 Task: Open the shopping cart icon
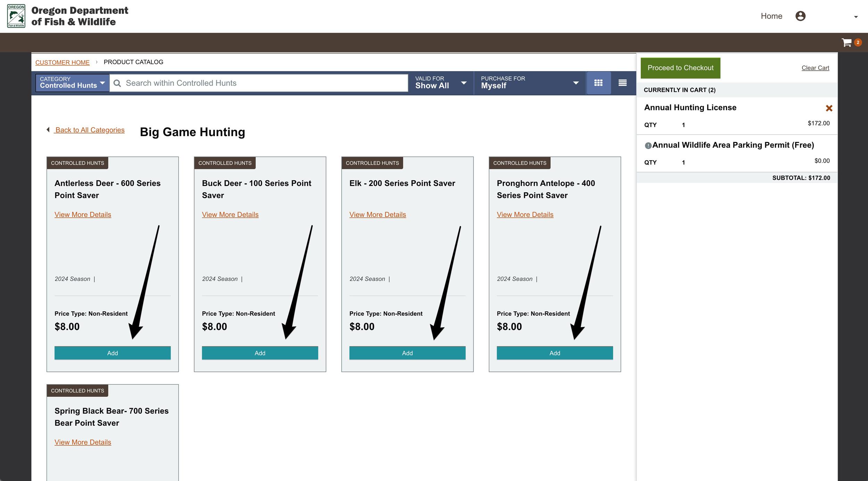pos(847,42)
